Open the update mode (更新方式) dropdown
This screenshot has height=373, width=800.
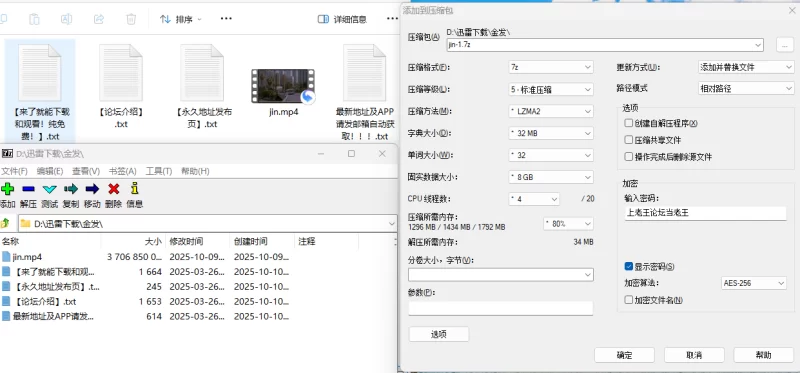[745, 67]
